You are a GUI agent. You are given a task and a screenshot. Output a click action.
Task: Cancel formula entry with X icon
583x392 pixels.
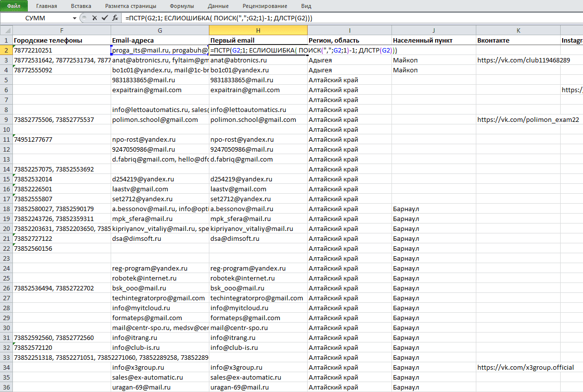94,18
